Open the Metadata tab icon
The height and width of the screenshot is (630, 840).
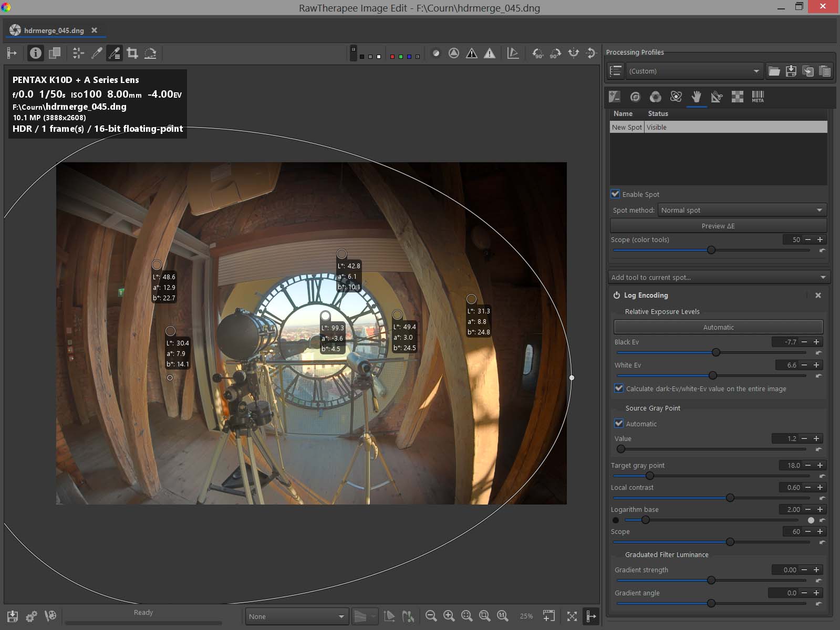pos(758,97)
